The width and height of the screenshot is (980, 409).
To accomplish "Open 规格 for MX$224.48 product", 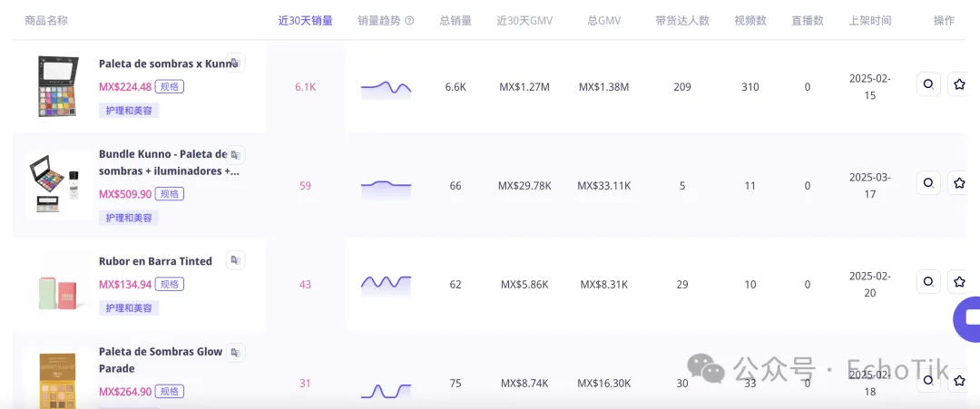I will 170,87.
